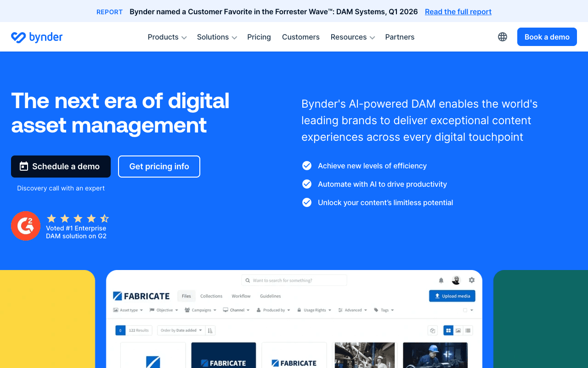Viewport: 588px width, 368px height.
Task: Open the Channel filter
Action: click(236, 310)
